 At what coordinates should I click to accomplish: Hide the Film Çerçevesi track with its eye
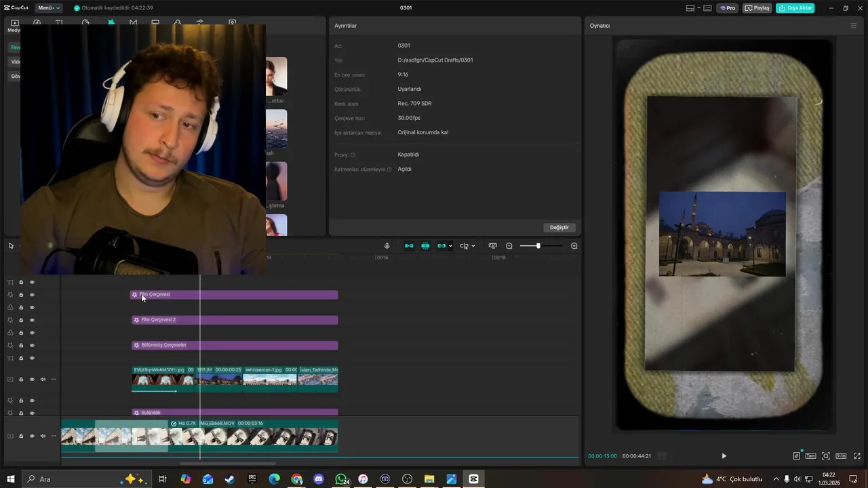click(32, 295)
